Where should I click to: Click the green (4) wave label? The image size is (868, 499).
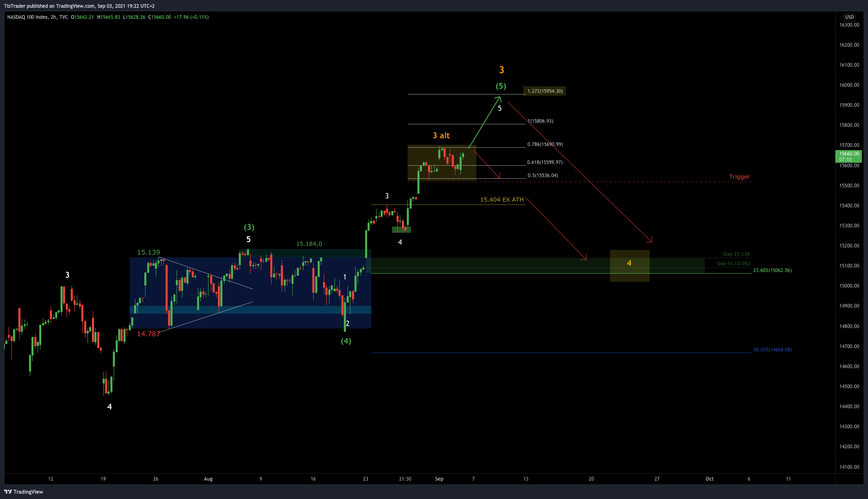[x=346, y=341]
